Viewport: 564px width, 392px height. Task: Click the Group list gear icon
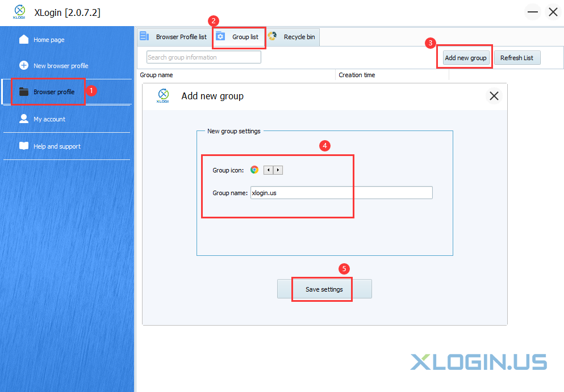click(220, 36)
